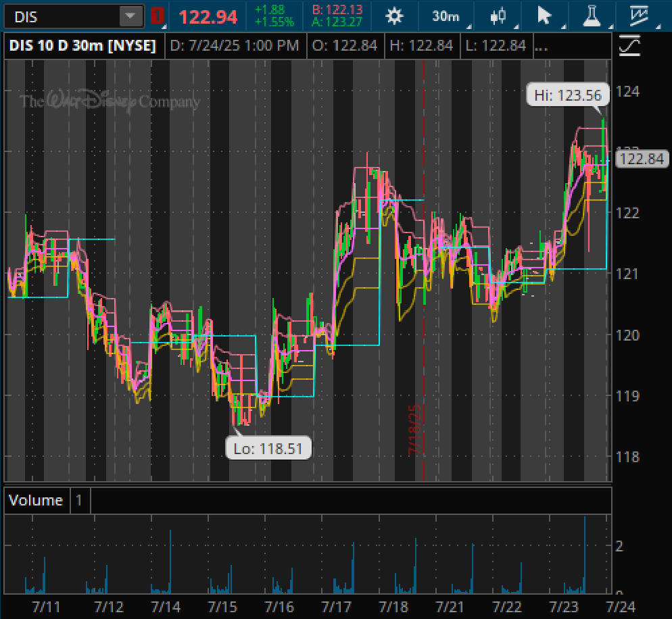This screenshot has width=672, height=619.
Task: Open the chart settings gear
Action: [x=394, y=16]
